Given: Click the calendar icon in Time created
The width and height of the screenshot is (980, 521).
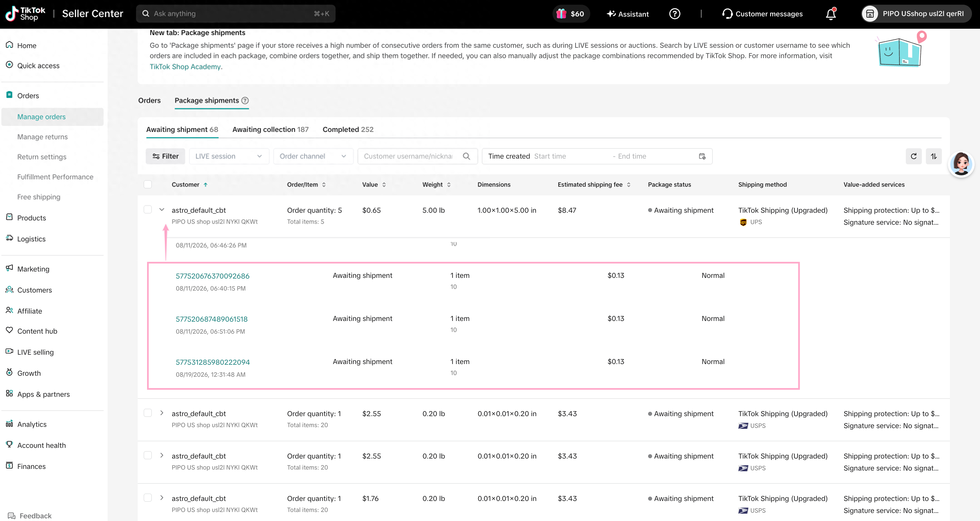Looking at the screenshot, I should click(702, 156).
